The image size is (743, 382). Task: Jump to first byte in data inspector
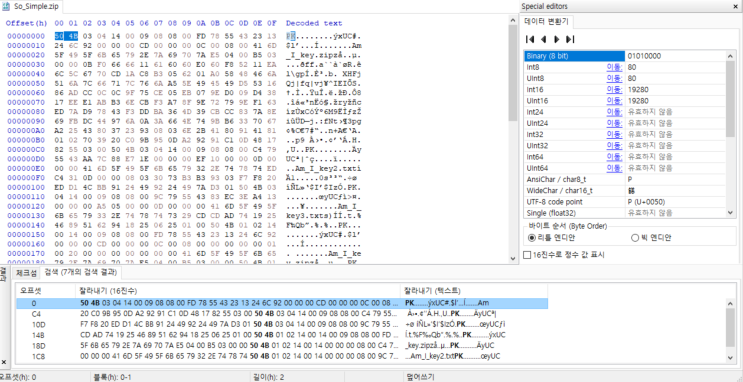pyautogui.click(x=530, y=39)
